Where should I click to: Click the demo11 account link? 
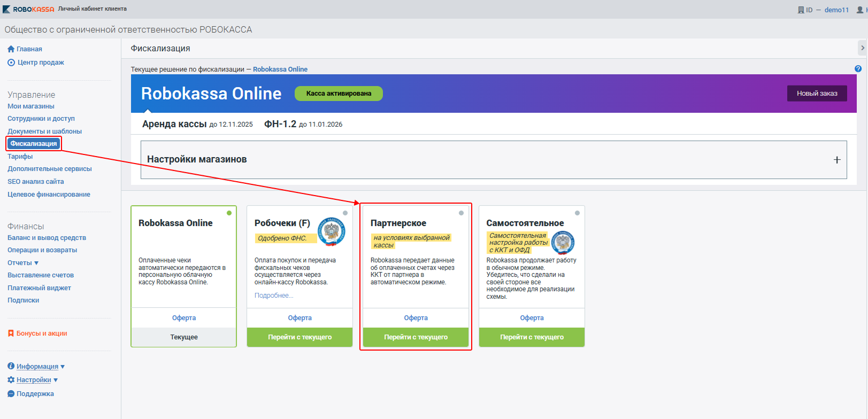click(836, 10)
